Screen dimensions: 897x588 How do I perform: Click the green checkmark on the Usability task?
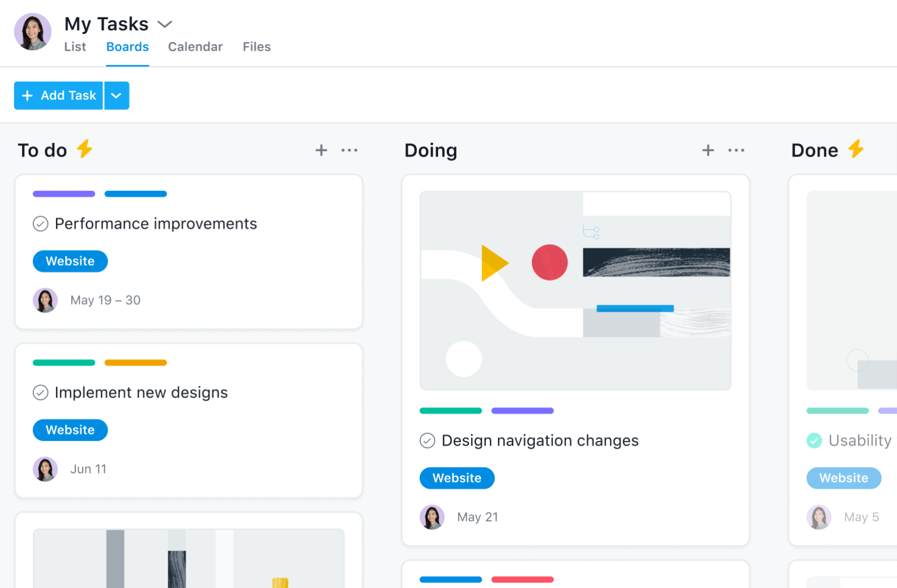pos(814,440)
